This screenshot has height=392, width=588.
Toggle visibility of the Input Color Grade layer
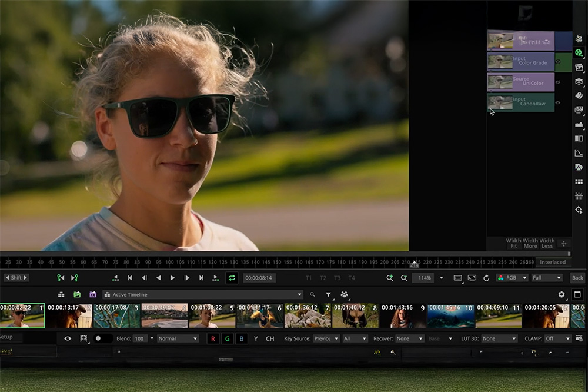558,62
